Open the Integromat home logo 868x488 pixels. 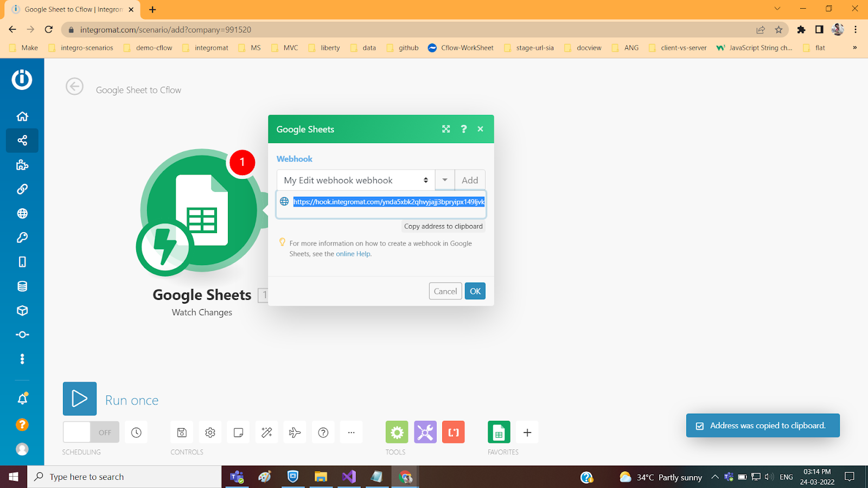click(x=22, y=80)
